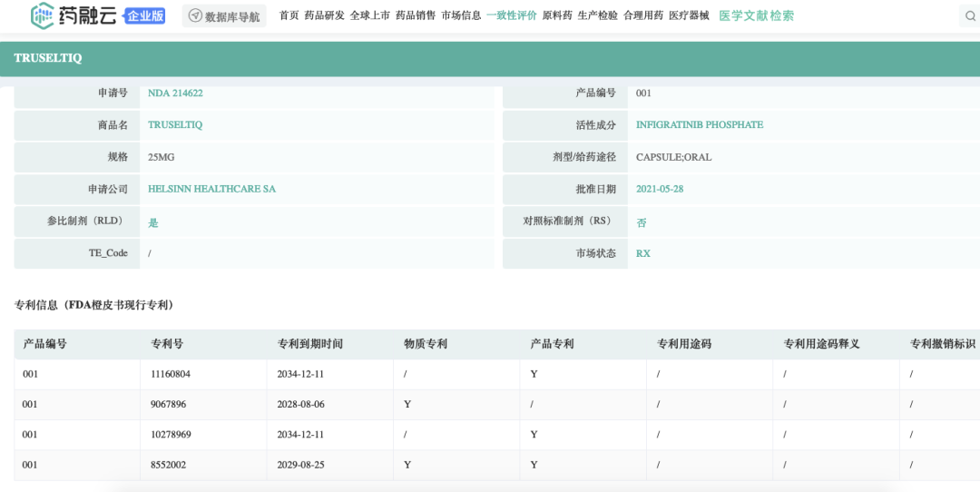Click the 专利用途码释义 column header
The image size is (980, 492).
point(821,344)
